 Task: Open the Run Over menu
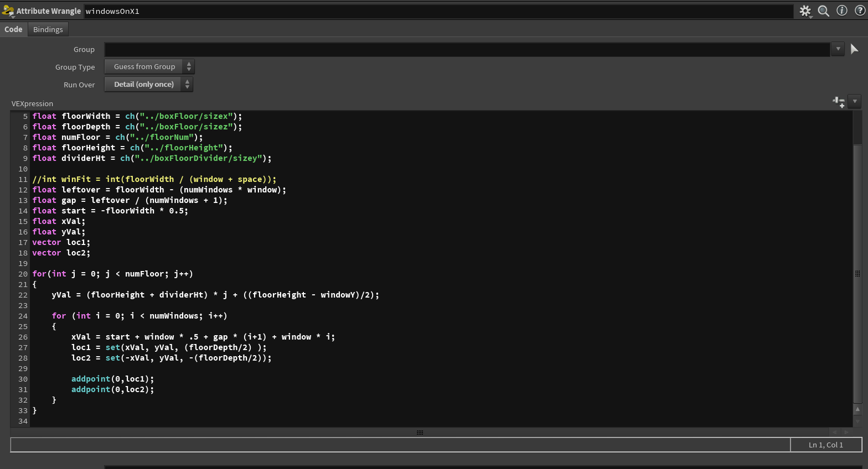[148, 84]
